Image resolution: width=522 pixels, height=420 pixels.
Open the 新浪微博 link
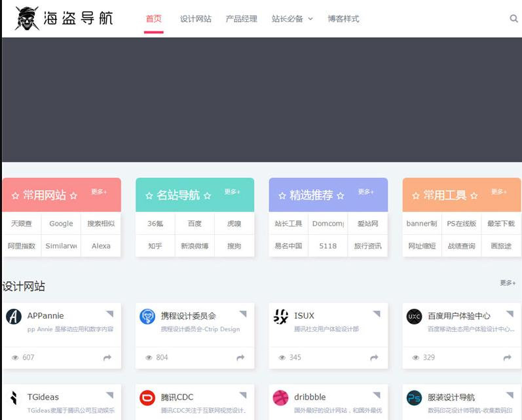[195, 246]
